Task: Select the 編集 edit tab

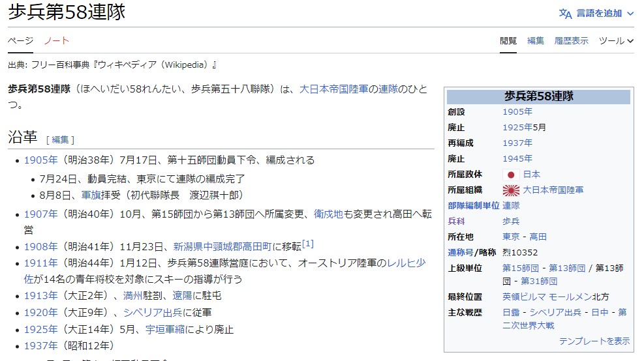Action: tap(536, 40)
